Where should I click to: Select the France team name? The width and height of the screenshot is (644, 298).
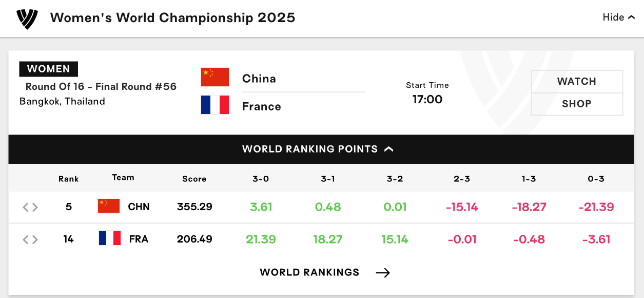tap(262, 106)
